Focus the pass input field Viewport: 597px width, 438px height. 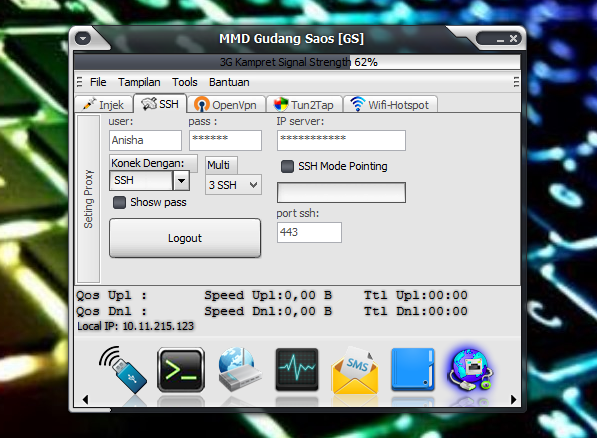click(x=225, y=140)
